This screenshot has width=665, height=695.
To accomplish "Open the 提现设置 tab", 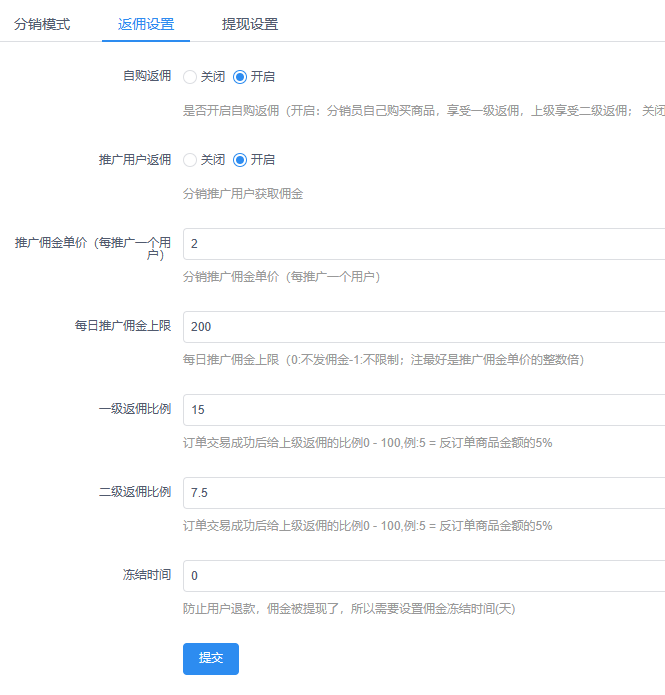I will (x=250, y=24).
